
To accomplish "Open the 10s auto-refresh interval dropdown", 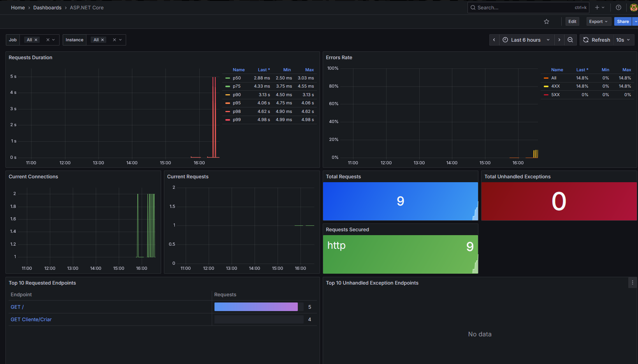I will [x=622, y=40].
